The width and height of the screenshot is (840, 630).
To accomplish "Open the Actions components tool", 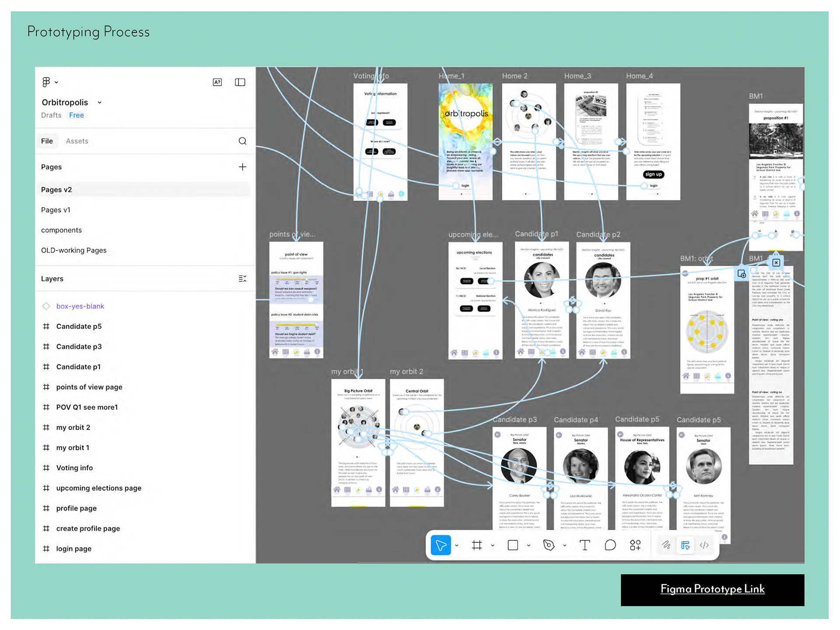I will click(635, 545).
